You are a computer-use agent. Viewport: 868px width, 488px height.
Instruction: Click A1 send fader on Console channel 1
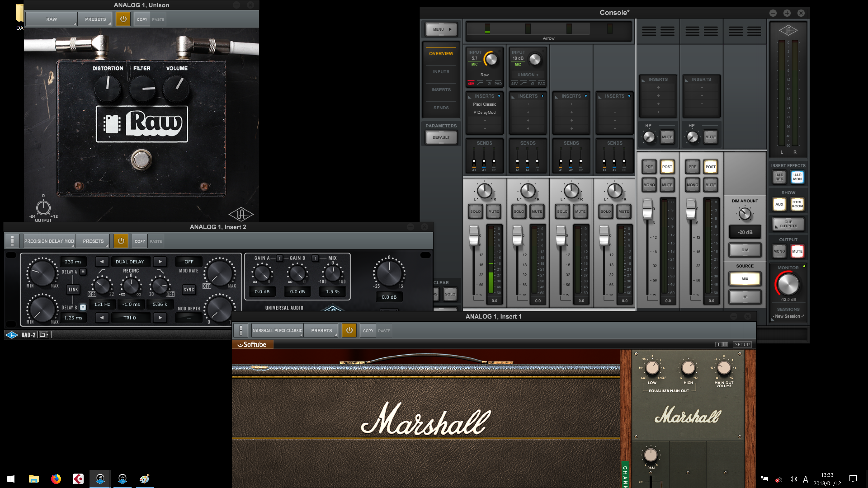pos(474,161)
